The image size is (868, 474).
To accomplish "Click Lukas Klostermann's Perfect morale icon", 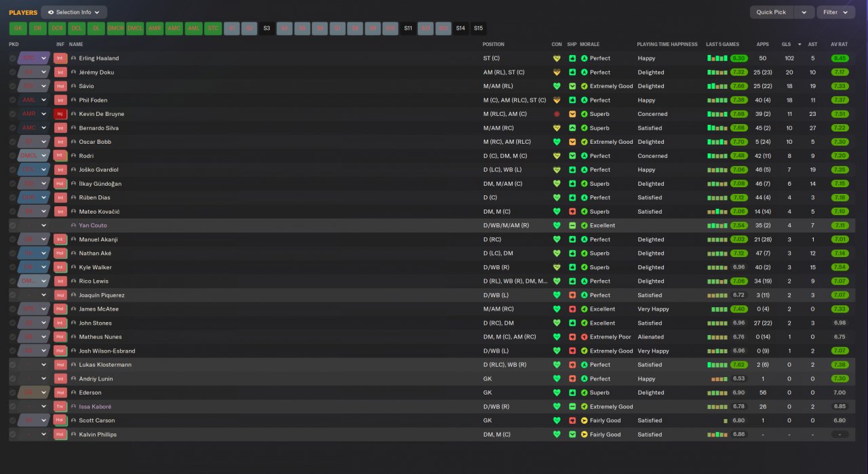I will 585,365.
